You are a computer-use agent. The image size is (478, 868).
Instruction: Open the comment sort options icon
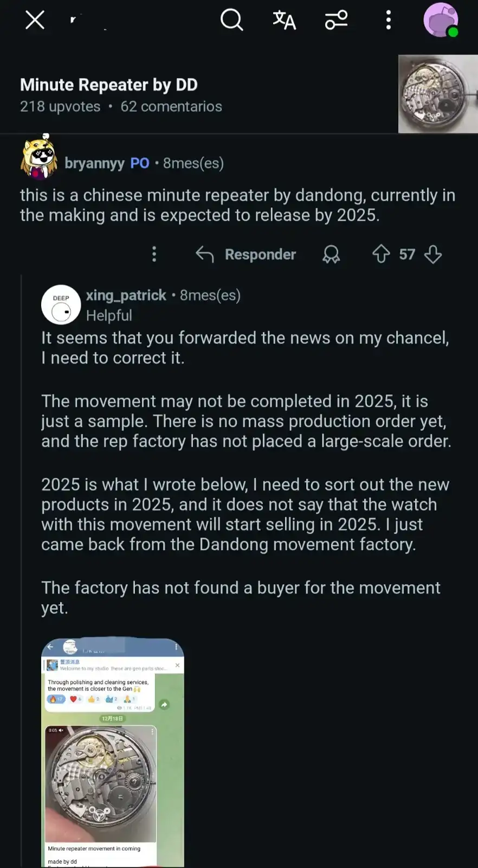pyautogui.click(x=336, y=21)
